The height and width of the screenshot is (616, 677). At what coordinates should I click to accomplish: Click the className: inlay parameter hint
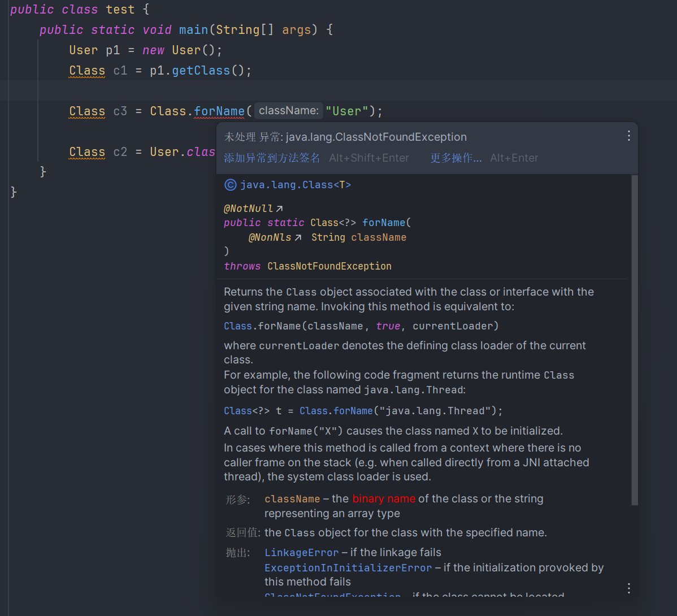(x=288, y=111)
